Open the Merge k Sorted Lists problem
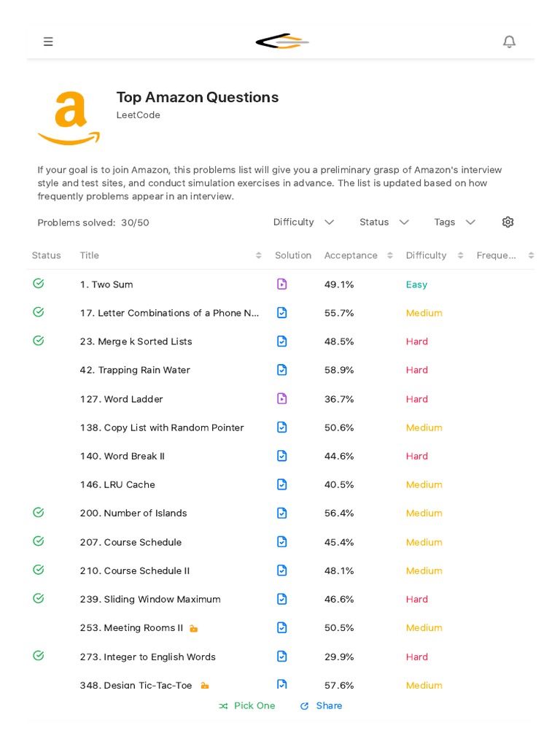Viewport: 560px width, 747px height. click(x=136, y=341)
